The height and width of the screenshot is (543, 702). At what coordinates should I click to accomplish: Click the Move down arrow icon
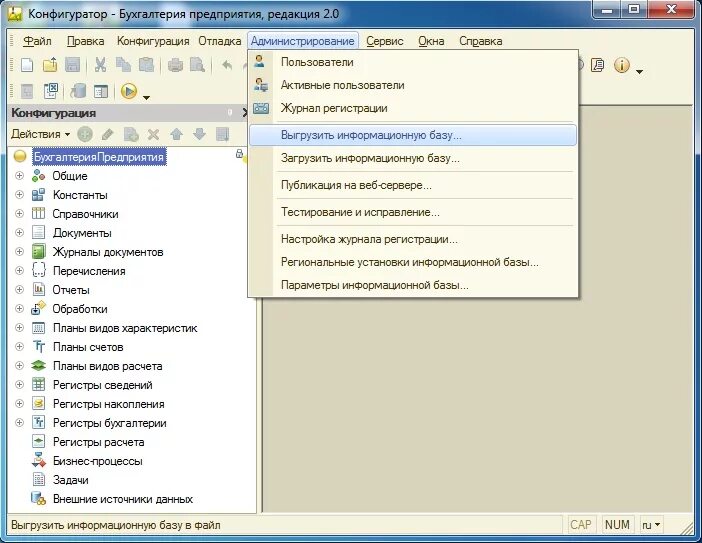(x=199, y=134)
